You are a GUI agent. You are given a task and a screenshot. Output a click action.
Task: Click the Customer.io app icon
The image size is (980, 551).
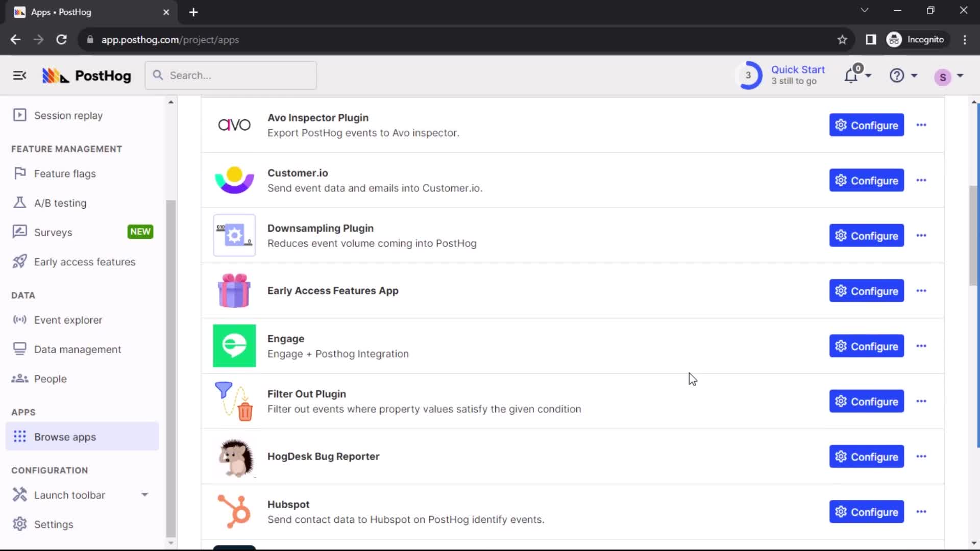click(x=234, y=180)
